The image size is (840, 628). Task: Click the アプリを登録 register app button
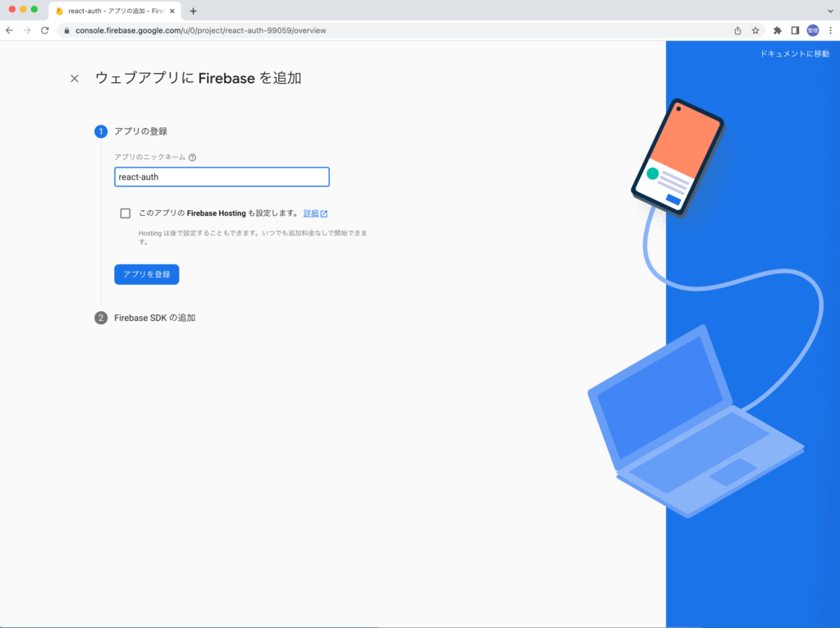(146, 274)
